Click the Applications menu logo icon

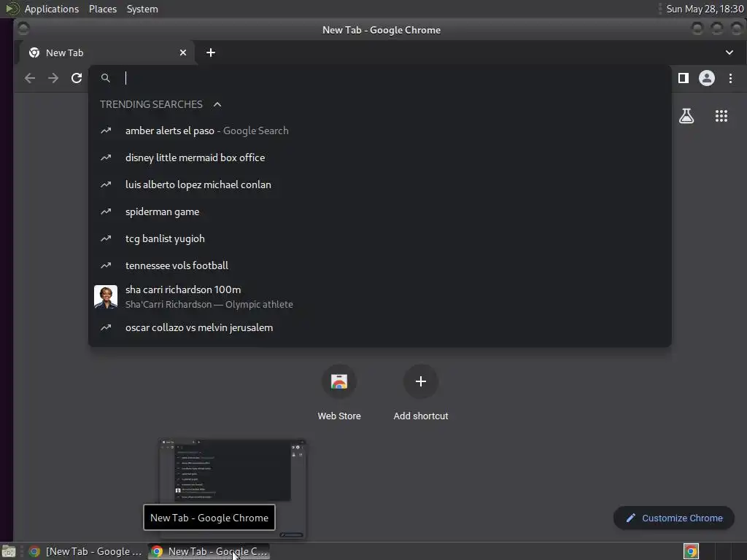(12, 9)
